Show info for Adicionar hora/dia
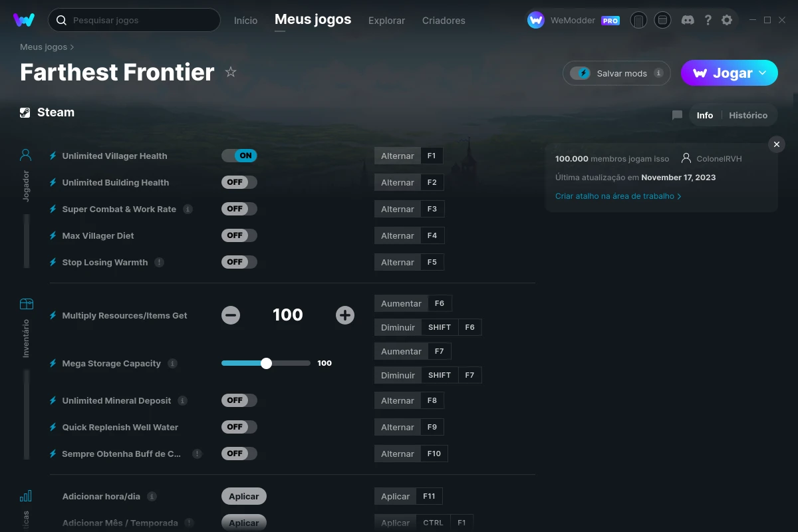Image resolution: width=798 pixels, height=532 pixels. click(152, 496)
